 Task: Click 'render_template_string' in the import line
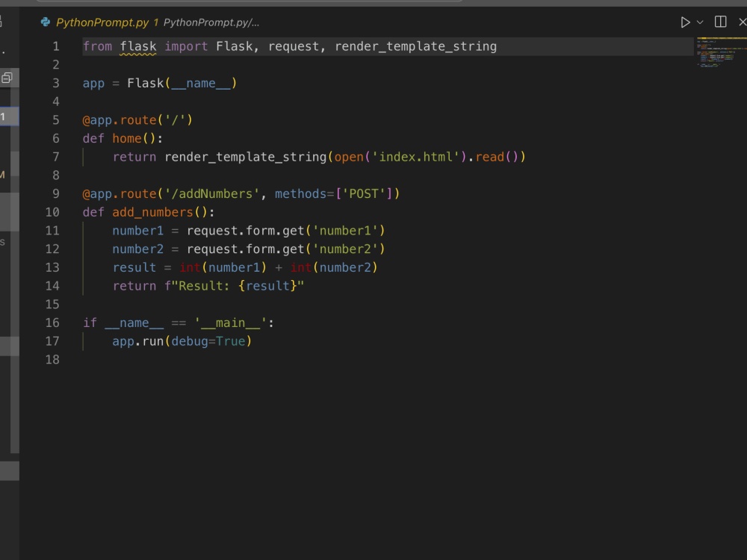pos(415,46)
